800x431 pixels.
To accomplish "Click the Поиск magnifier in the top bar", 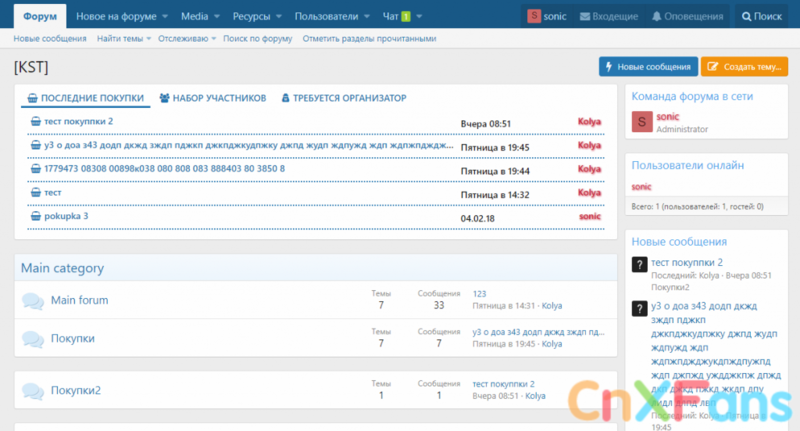I will point(747,17).
